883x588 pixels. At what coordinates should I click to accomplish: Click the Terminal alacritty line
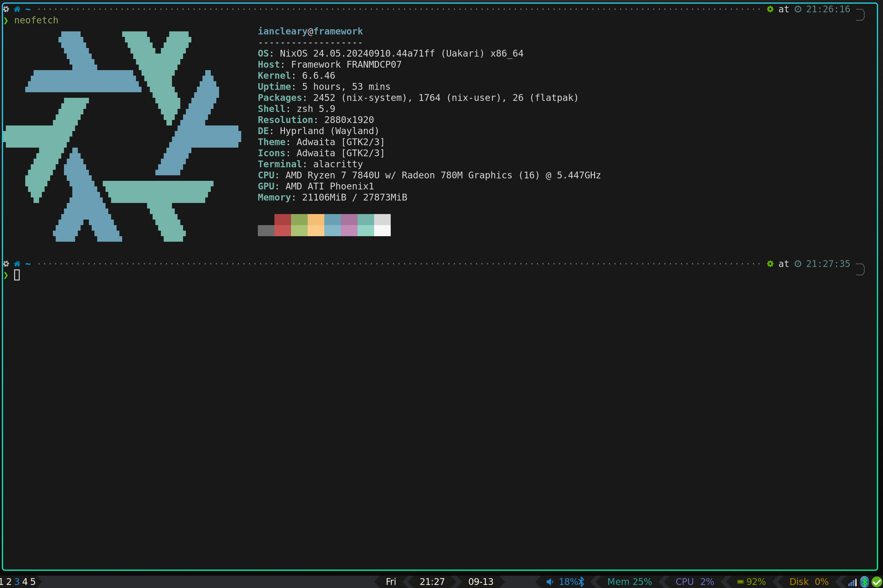[x=310, y=164]
